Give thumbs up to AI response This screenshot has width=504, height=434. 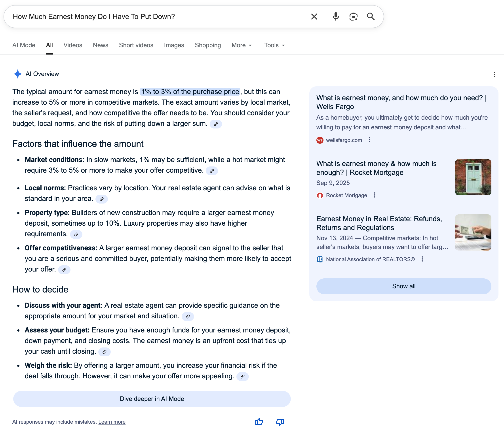(x=259, y=422)
